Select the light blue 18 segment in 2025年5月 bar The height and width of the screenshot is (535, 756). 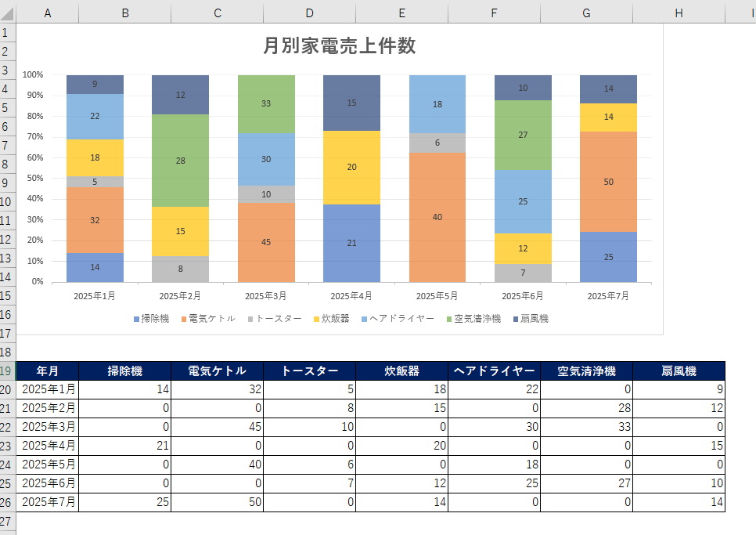[x=437, y=104]
